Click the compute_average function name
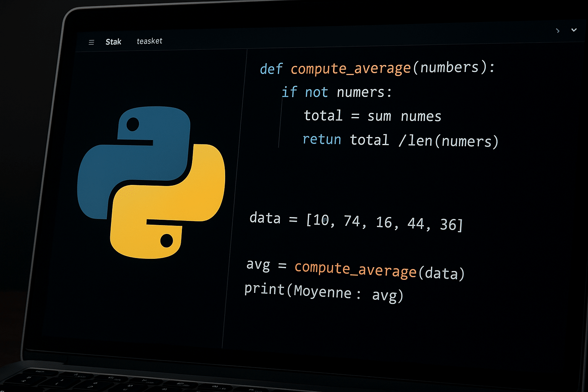This screenshot has height=392, width=588. click(x=350, y=68)
